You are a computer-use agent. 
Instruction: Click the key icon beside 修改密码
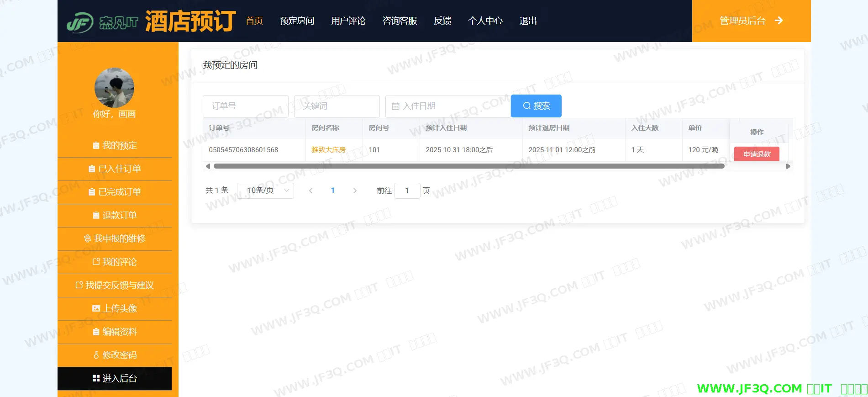click(x=96, y=355)
